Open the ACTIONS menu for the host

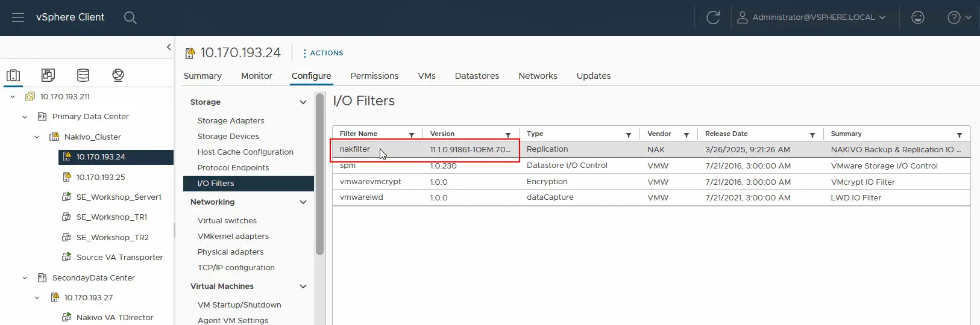(x=323, y=53)
